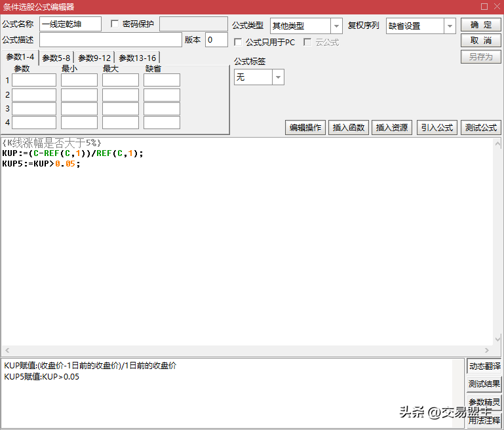This screenshot has width=504, height=430.
Task: Focus the 公式描述 input field
Action: (x=111, y=40)
